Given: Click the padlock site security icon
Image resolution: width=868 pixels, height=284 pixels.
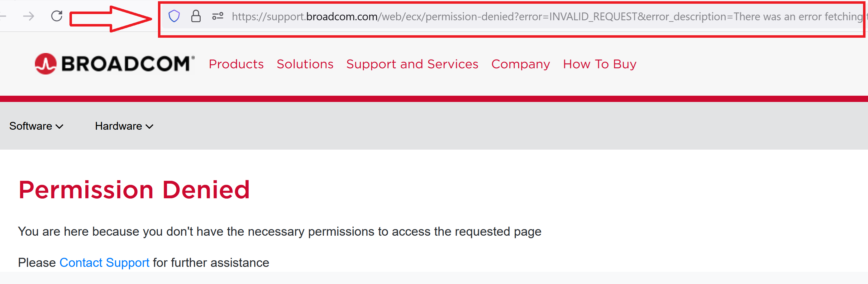Looking at the screenshot, I should coord(196,16).
